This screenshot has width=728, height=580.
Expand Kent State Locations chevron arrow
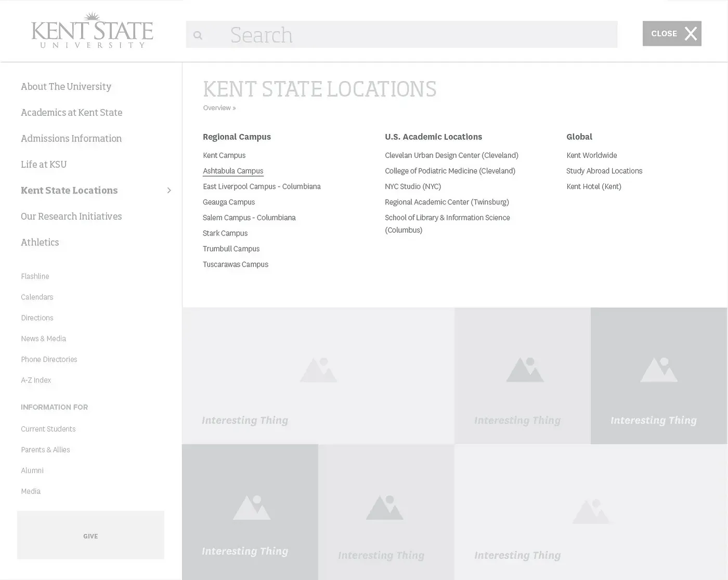pyautogui.click(x=168, y=190)
